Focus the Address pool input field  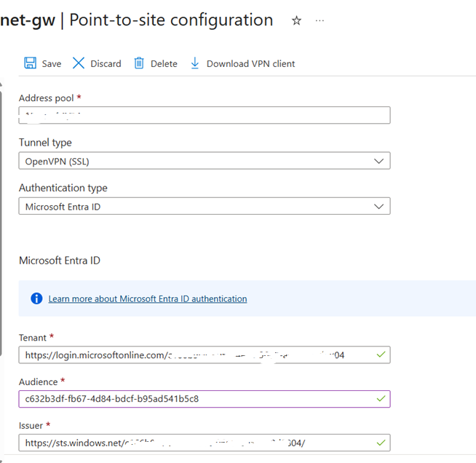click(x=205, y=115)
